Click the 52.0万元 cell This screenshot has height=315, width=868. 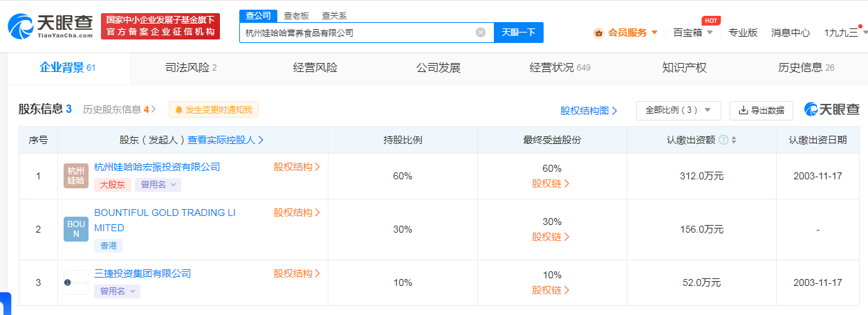point(701,282)
